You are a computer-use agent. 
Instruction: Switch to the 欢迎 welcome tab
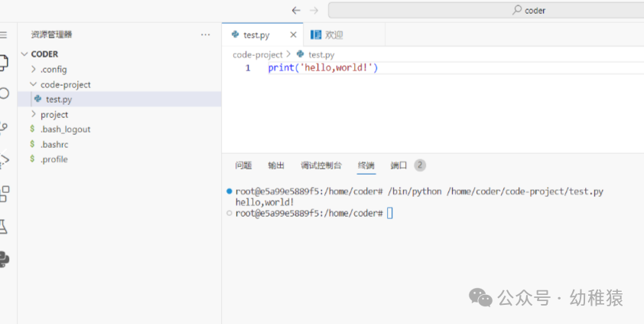click(x=344, y=35)
